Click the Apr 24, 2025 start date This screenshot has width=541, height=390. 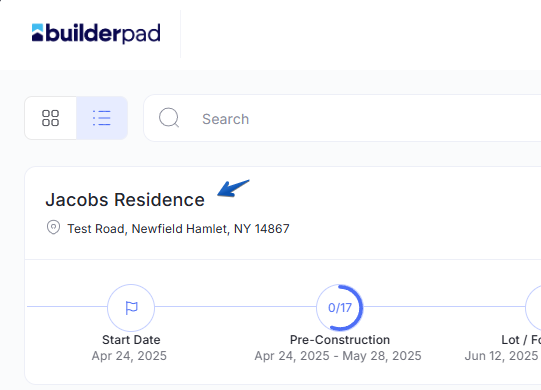pos(129,356)
